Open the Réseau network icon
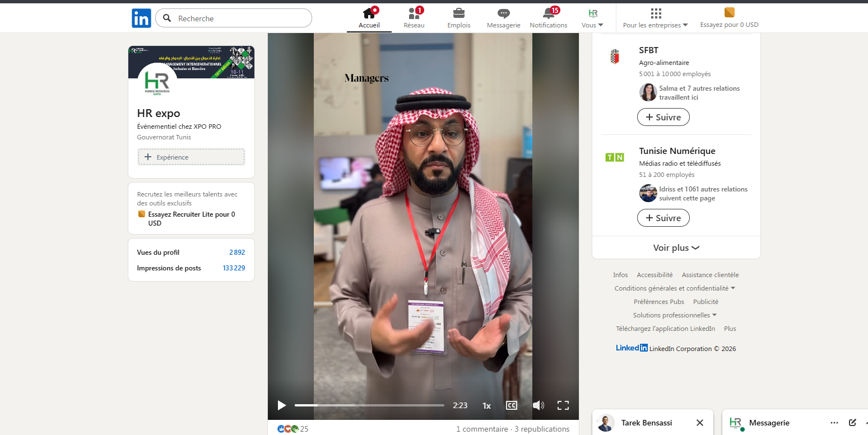This screenshot has width=868, height=435. click(414, 13)
